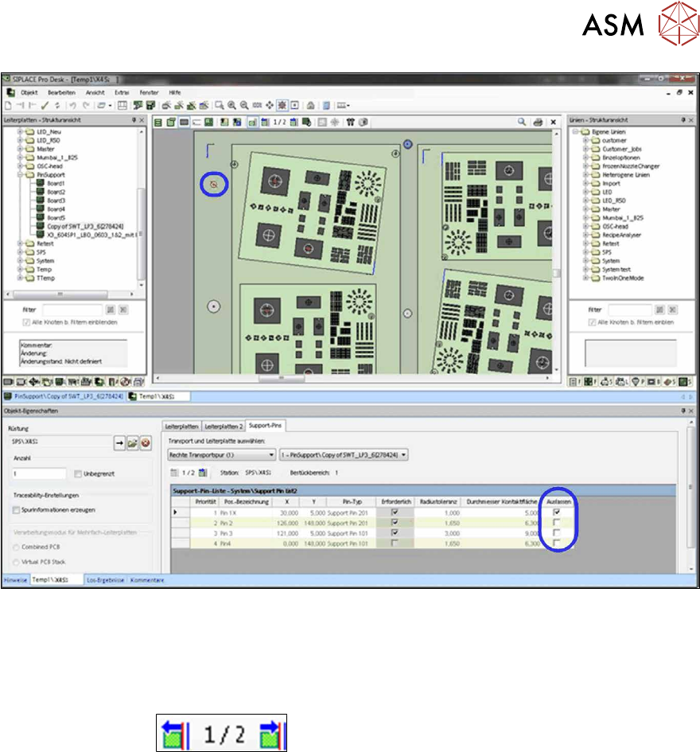Click the next page icon beside 1 / 2 in Support-Pins tab
Screen dimensions: 700x752
coord(203,473)
